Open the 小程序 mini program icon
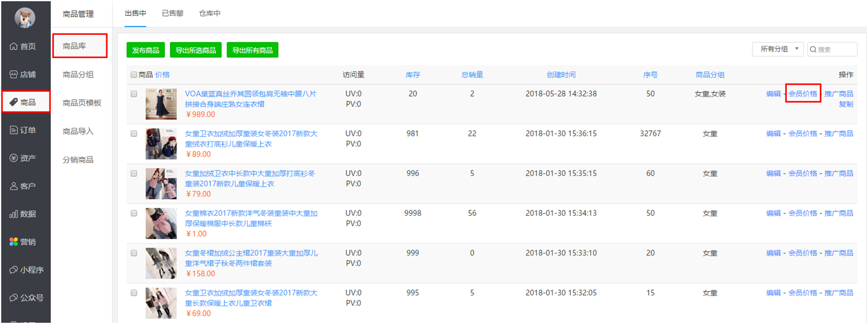The image size is (868, 324). click(13, 270)
